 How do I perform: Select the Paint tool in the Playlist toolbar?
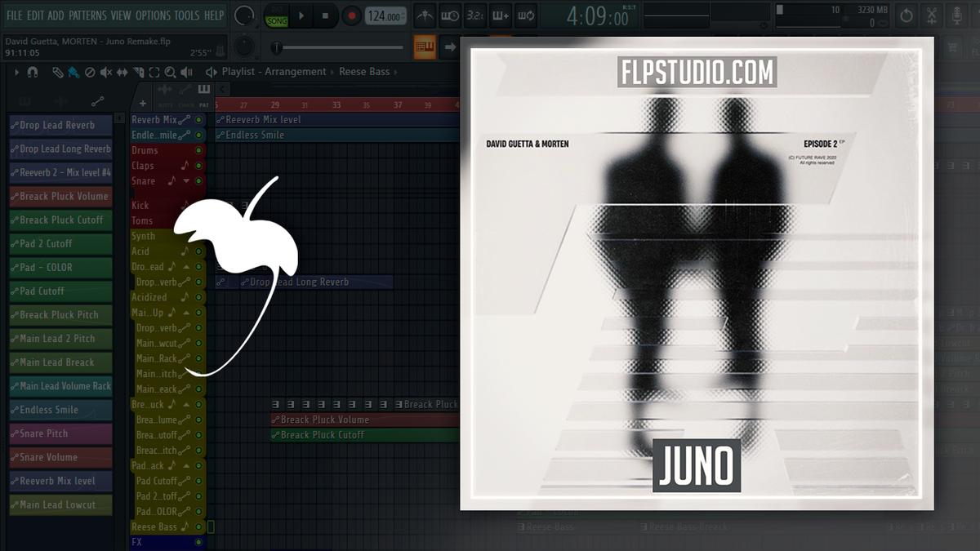(x=73, y=72)
